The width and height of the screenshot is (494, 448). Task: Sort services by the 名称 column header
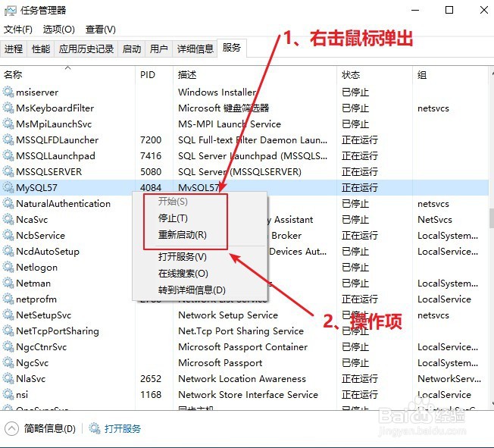67,75
